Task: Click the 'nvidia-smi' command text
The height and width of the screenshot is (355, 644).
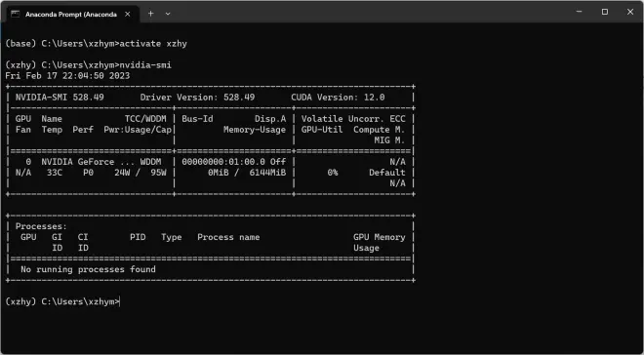Action: point(145,64)
